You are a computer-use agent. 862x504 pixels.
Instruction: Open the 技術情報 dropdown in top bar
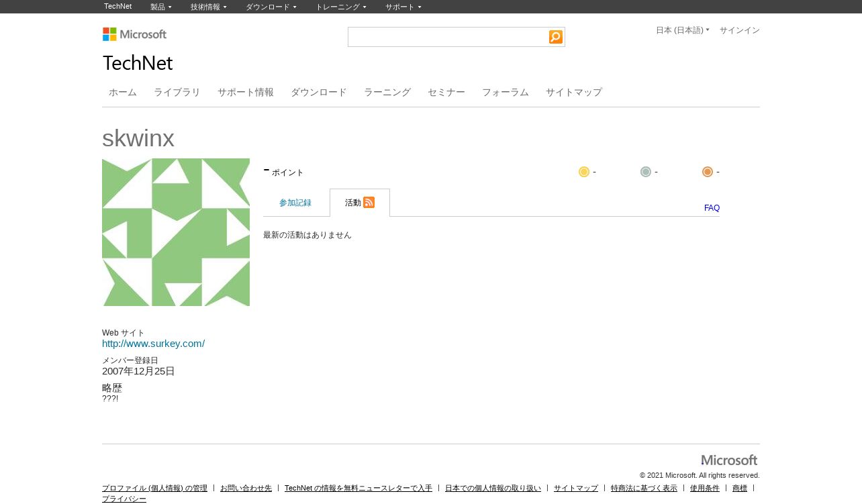click(209, 7)
